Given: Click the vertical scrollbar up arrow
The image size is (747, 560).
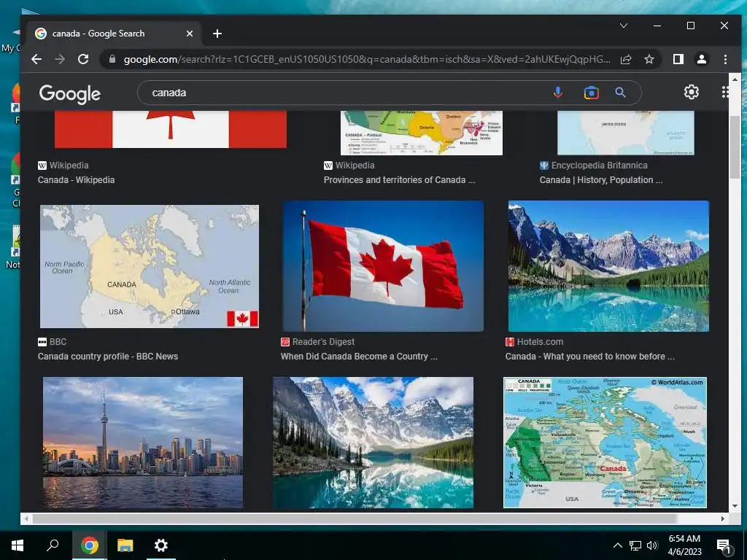Looking at the screenshot, I should coord(735,79).
